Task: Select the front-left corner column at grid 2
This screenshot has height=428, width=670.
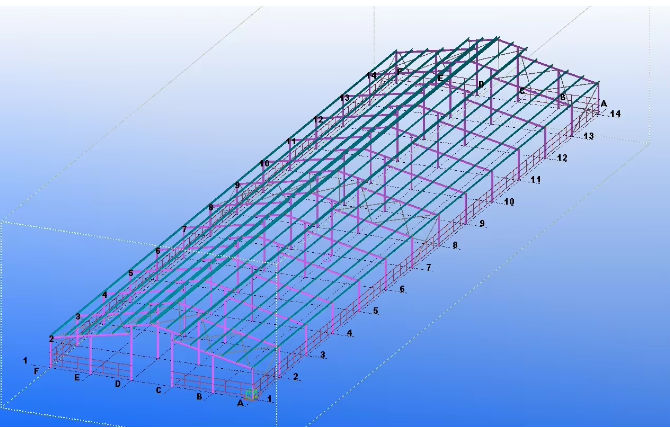Action: coord(51,356)
